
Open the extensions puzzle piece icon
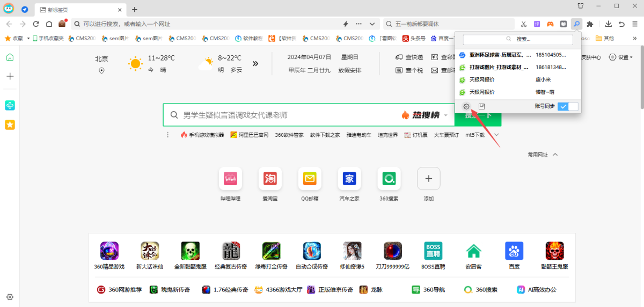pos(590,24)
